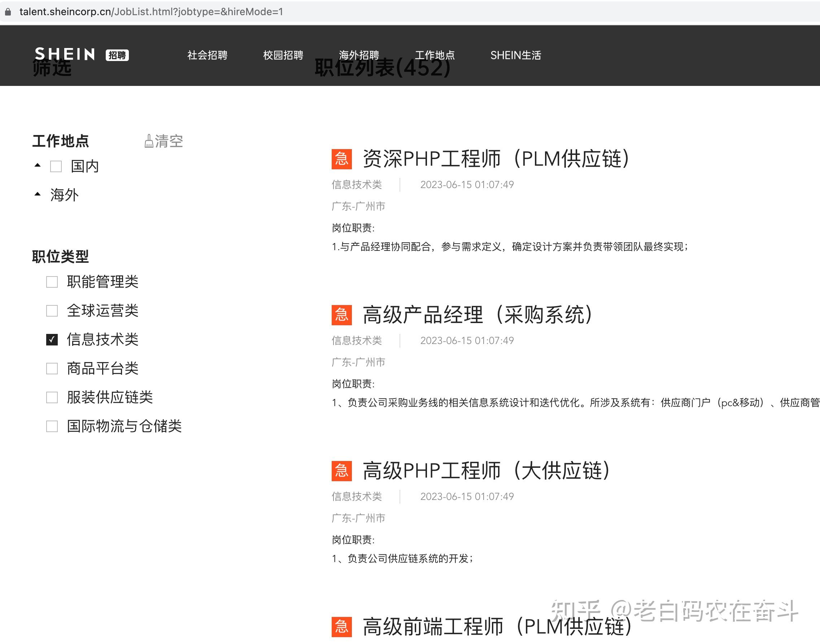Screen dimensions: 820x644
Task: Click the SHEIN logo in the header
Action: [65, 54]
